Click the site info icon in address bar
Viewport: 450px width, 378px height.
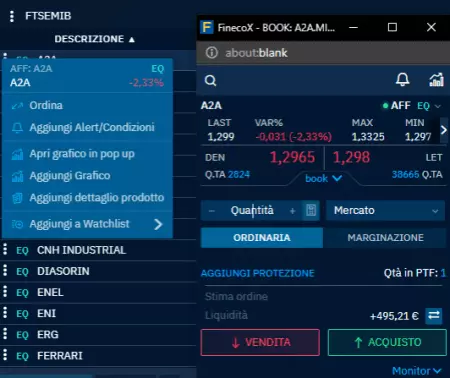pos(212,53)
